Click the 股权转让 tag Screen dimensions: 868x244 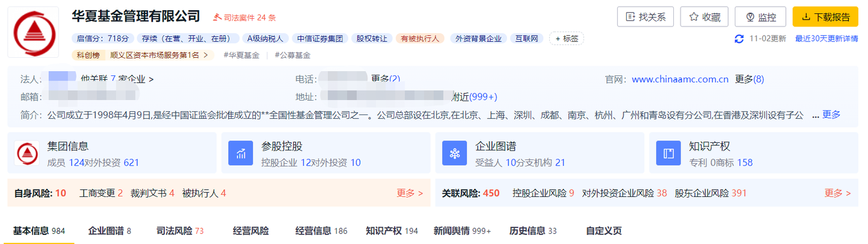pyautogui.click(x=372, y=39)
